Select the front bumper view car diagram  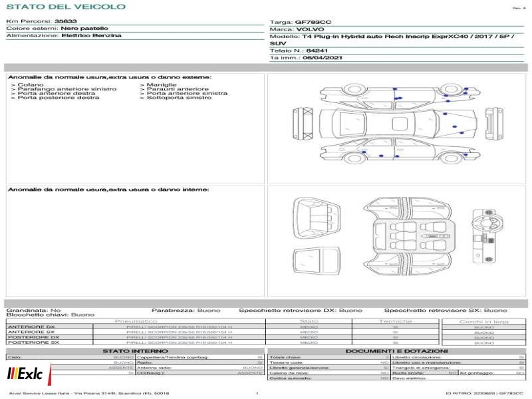494,124
